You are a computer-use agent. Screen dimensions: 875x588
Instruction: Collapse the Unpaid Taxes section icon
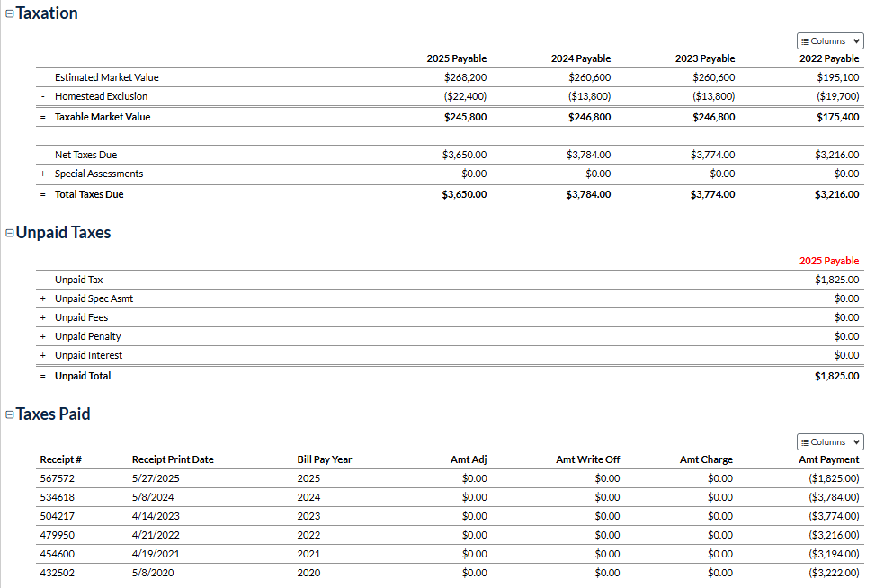pyautogui.click(x=10, y=234)
